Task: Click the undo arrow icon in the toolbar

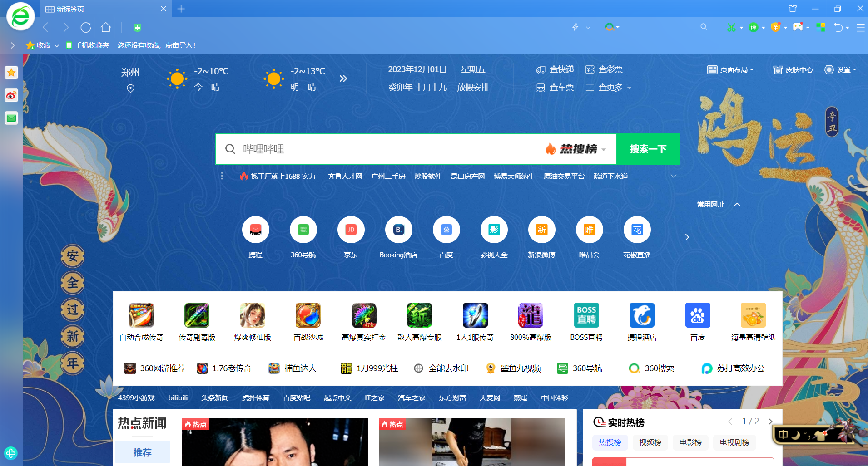Action: tap(838, 28)
